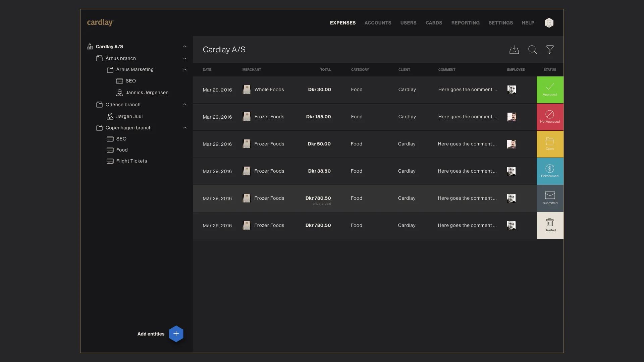The image size is (644, 362).
Task: Click the blue Reimbursed status tile
Action: click(x=550, y=171)
